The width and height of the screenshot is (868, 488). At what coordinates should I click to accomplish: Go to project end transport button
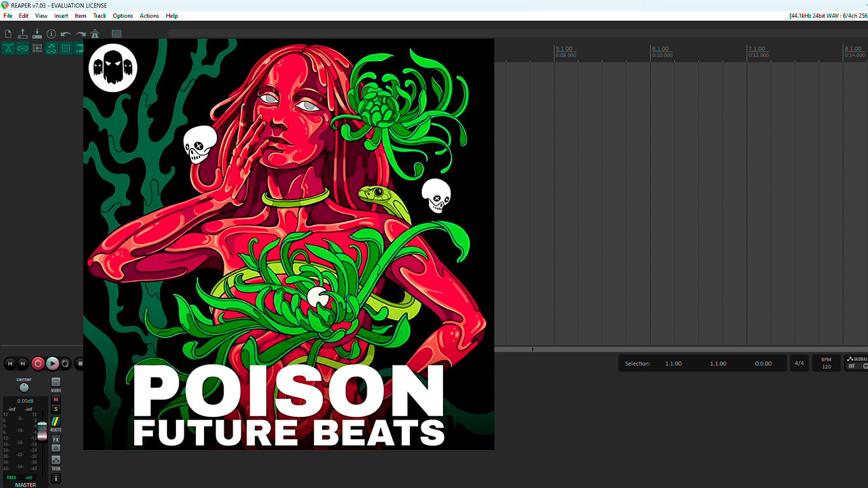pyautogui.click(x=23, y=363)
